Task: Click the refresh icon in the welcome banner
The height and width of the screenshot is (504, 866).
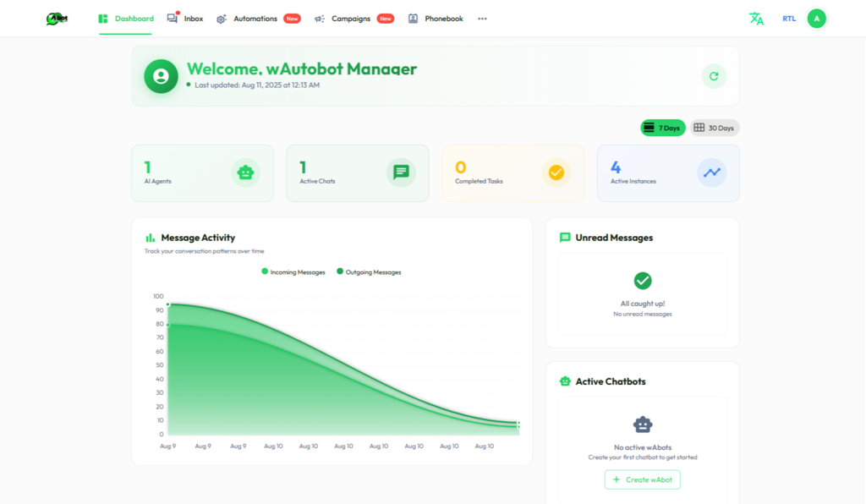Action: tap(714, 76)
